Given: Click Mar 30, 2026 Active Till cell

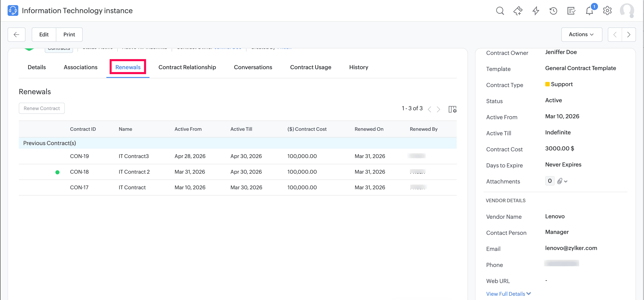Looking at the screenshot, I should tap(246, 187).
